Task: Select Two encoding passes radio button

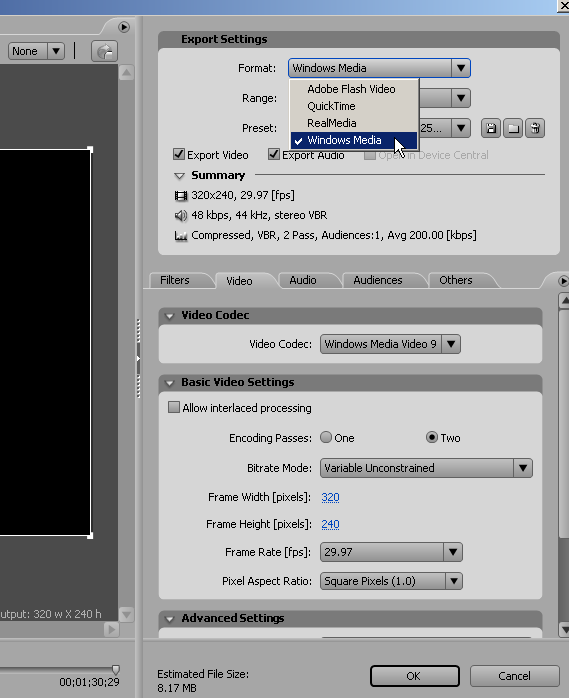Action: click(431, 438)
